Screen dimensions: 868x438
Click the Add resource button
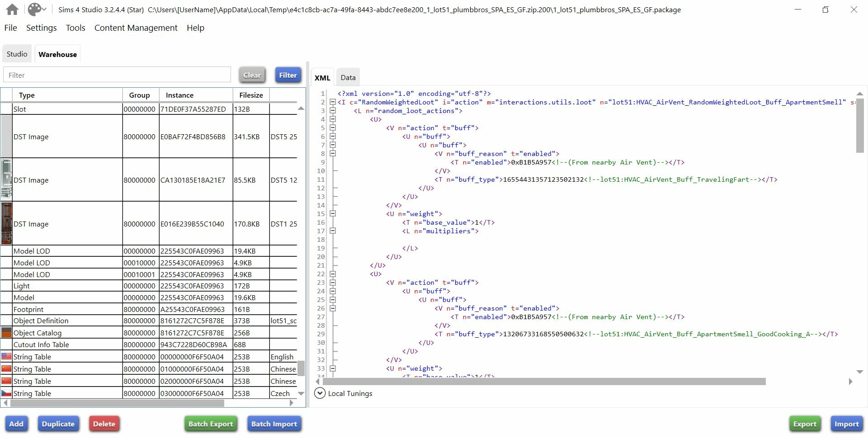[x=16, y=424]
